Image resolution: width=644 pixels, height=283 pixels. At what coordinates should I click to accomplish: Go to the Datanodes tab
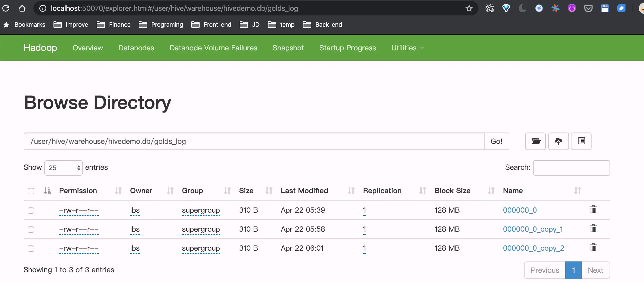coord(136,48)
